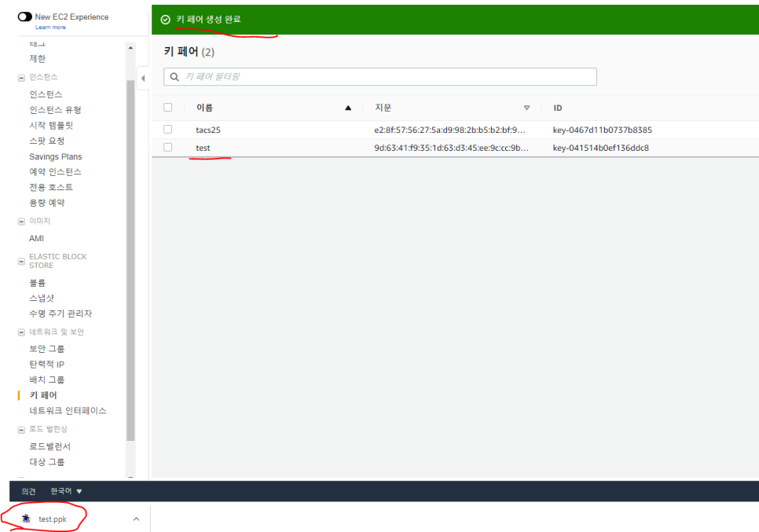Open 탄력적 IP in the sidebar
Viewport: 759px width, 532px height.
(46, 364)
